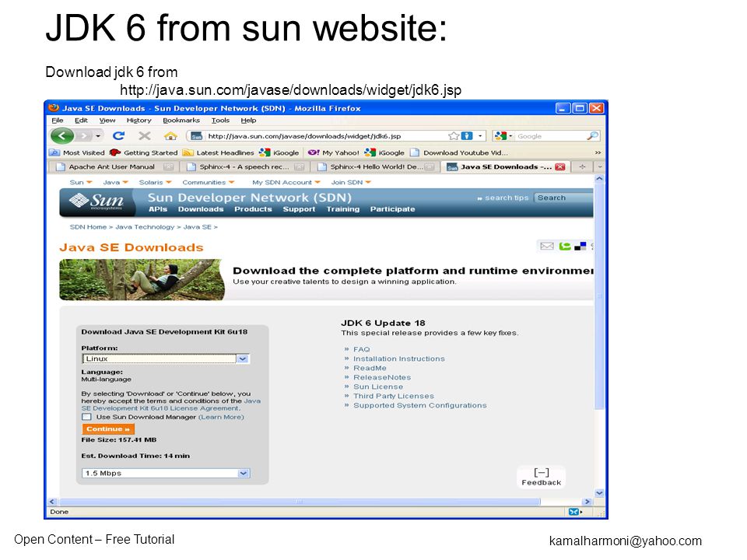Open the ReleaseNotes link
Image resolution: width=747 pixels, height=560 pixels.
382,378
